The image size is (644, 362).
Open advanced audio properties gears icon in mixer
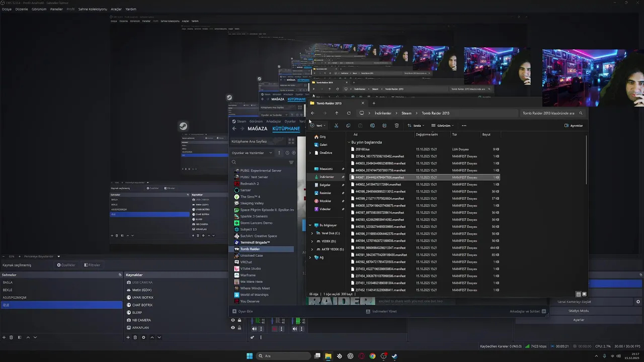click(252, 337)
